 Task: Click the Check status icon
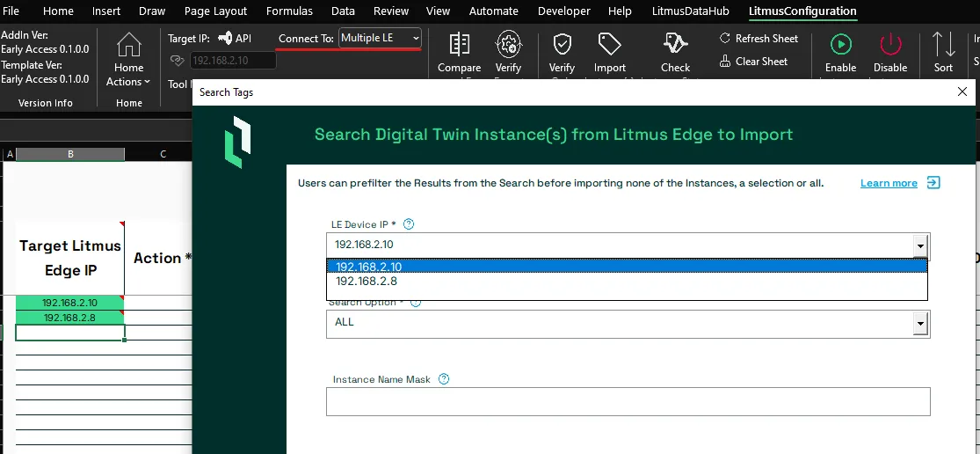(676, 44)
